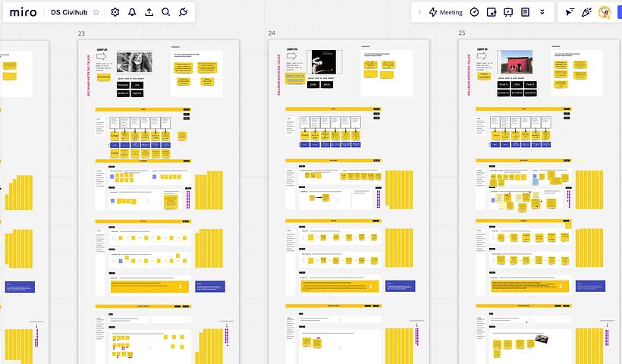Select the black poster image in frame 24
Viewport: 622px width, 364px height.
(x=324, y=62)
